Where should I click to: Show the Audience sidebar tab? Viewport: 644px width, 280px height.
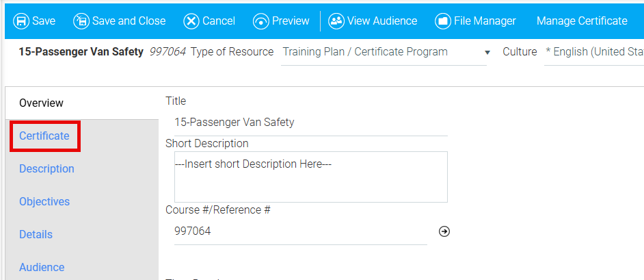[42, 267]
